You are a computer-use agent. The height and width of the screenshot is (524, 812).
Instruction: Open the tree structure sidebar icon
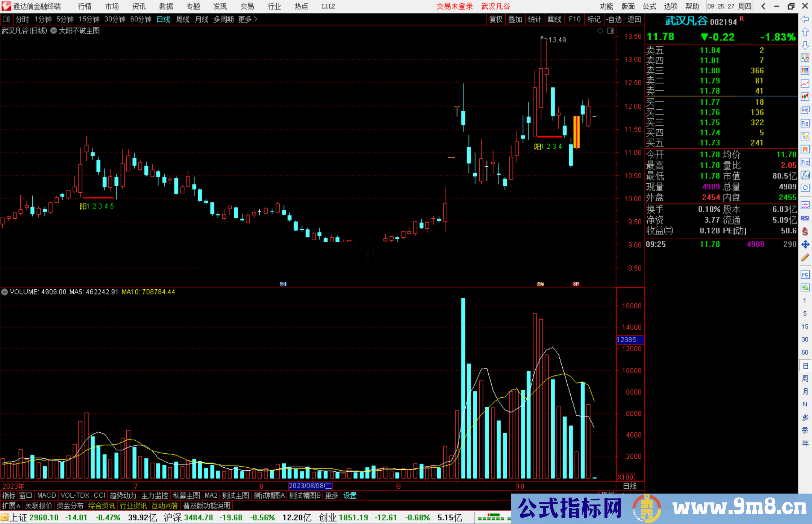(x=805, y=136)
